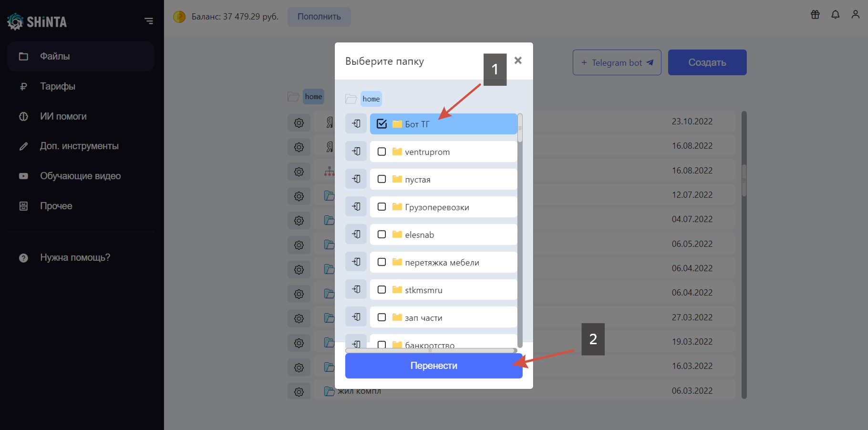The width and height of the screenshot is (868, 430).
Task: Open settings gear for row dated 06.03.2022
Action: (x=299, y=391)
